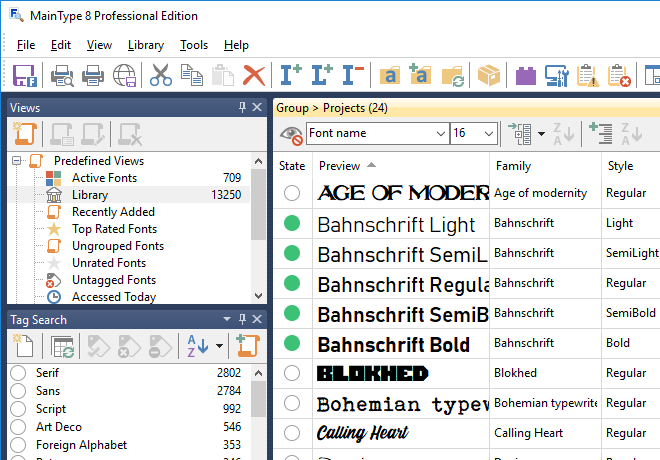The height and width of the screenshot is (460, 660).
Task: Click the new tag page icon
Action: click(x=24, y=346)
